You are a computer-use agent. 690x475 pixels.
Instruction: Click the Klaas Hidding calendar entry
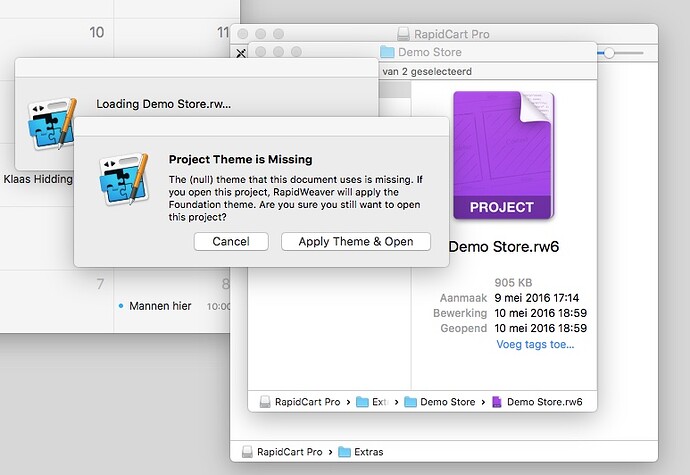click(x=38, y=179)
